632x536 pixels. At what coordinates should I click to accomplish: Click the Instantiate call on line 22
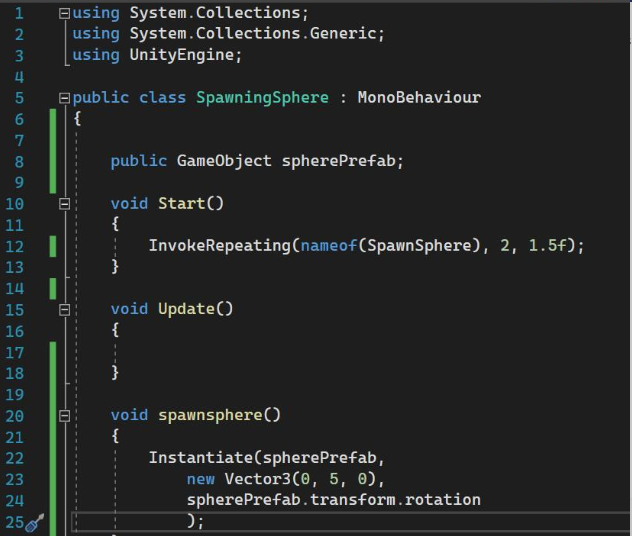(201, 457)
